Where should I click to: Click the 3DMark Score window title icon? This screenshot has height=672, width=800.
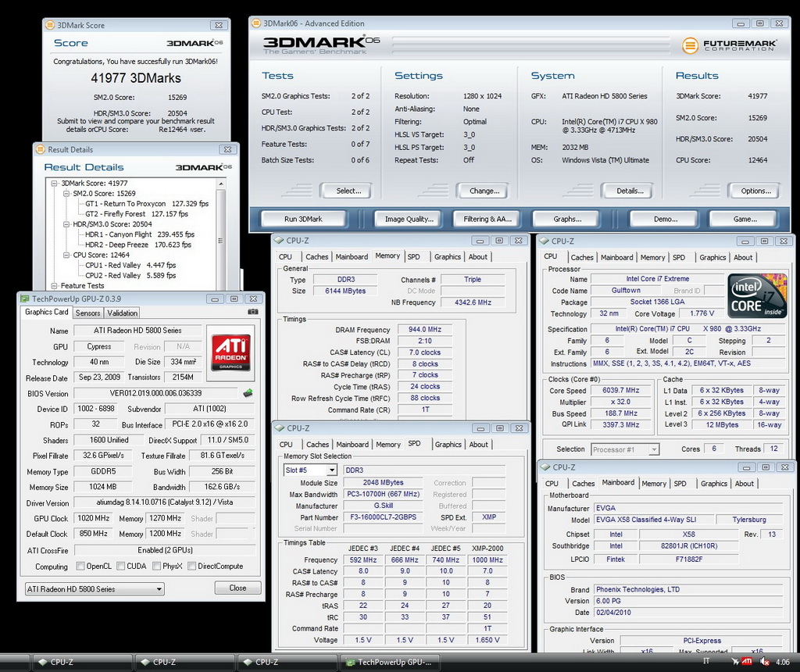pos(50,25)
